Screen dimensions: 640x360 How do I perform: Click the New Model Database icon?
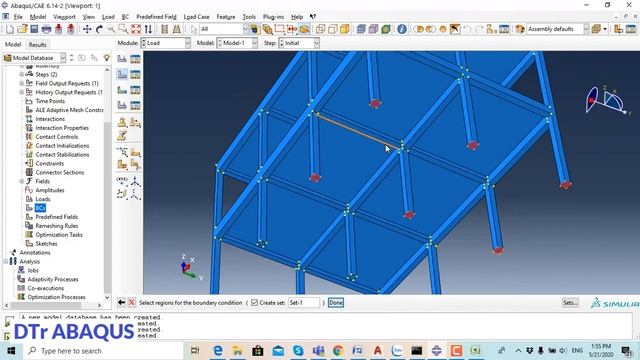[10, 29]
